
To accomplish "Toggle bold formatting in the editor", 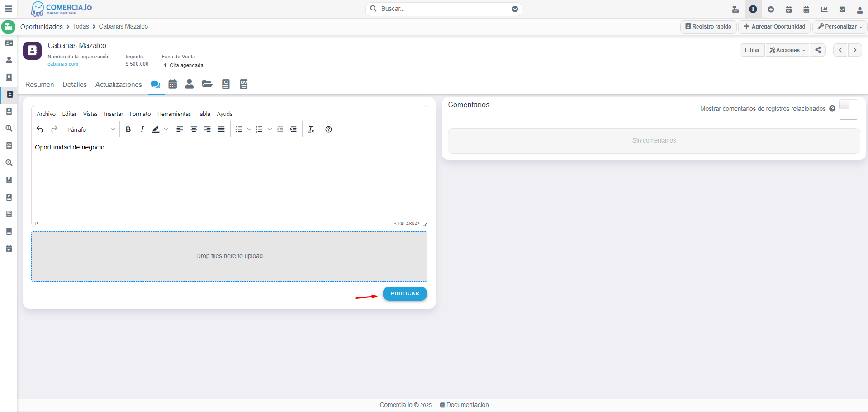I will tap(128, 129).
